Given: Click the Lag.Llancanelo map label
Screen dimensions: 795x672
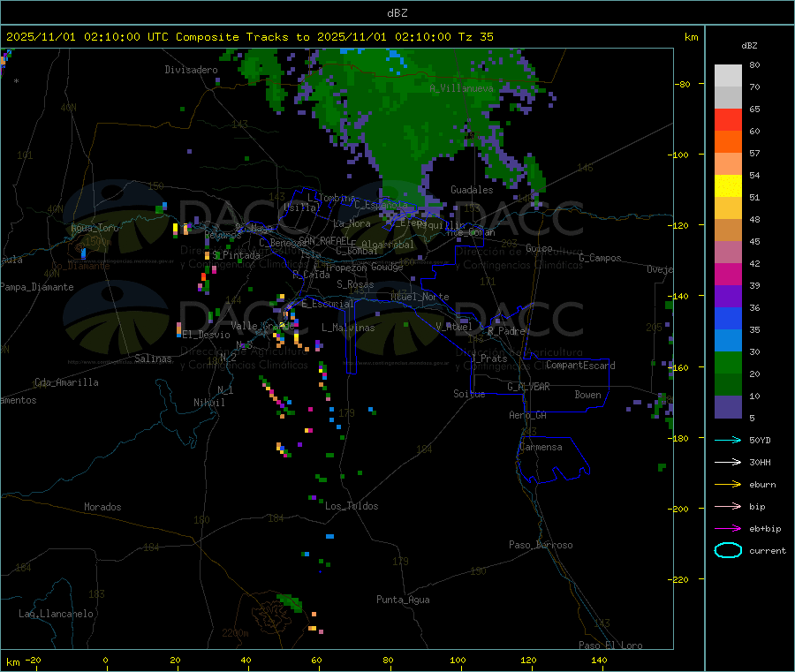Looking at the screenshot, I should [57, 615].
